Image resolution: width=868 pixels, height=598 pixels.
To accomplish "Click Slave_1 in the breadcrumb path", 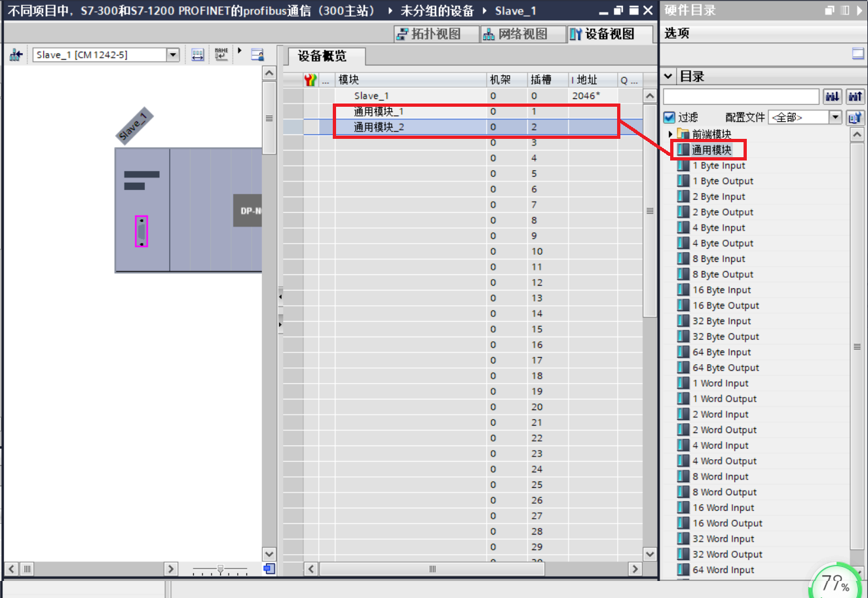I will pyautogui.click(x=516, y=10).
